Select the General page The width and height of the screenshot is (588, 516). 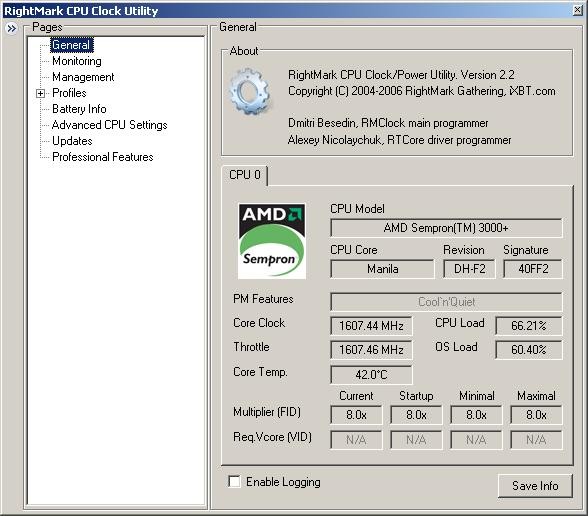pyautogui.click(x=71, y=45)
